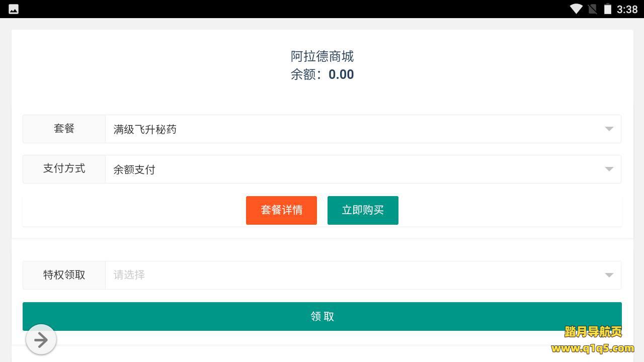Open 套餐详情 orange button
The height and width of the screenshot is (362, 644).
281,210
